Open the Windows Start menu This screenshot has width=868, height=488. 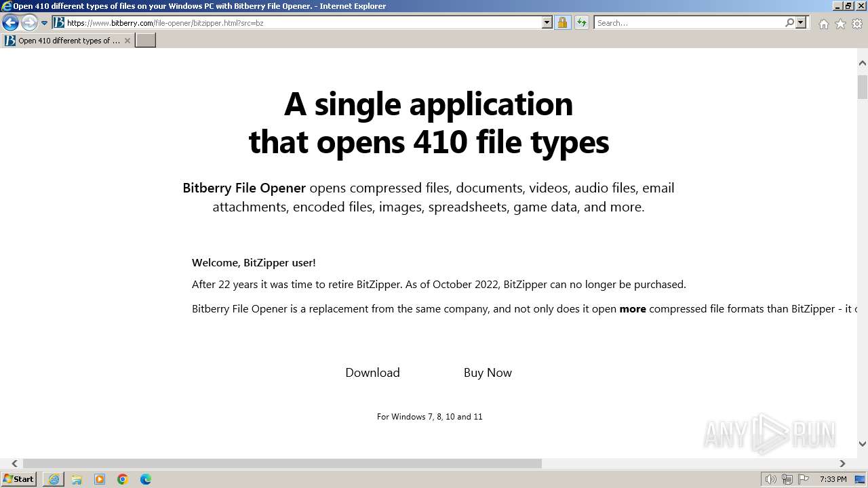click(x=19, y=479)
